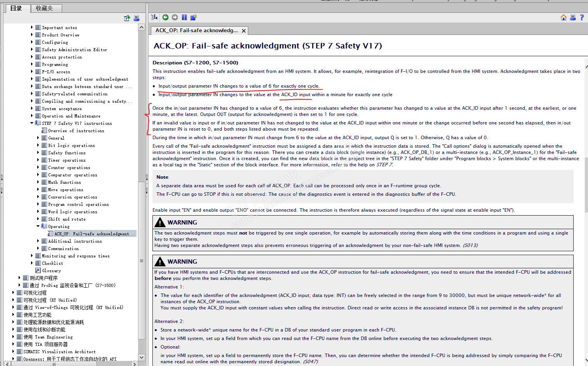Select 处理能源数据和优化能源消耗 entry
Viewport: 588px width, 366px height.
pyautogui.click(x=54, y=322)
